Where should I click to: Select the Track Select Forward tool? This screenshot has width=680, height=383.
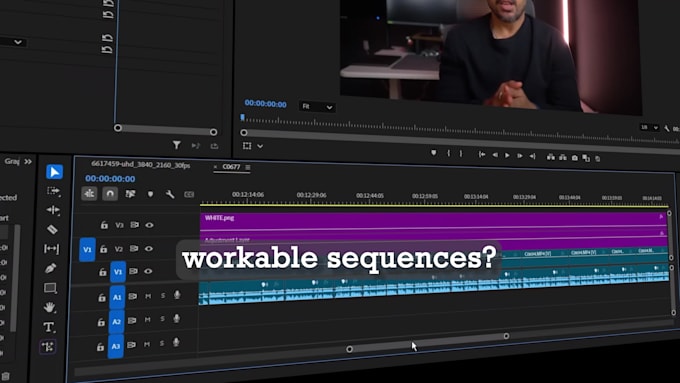pos(53,191)
